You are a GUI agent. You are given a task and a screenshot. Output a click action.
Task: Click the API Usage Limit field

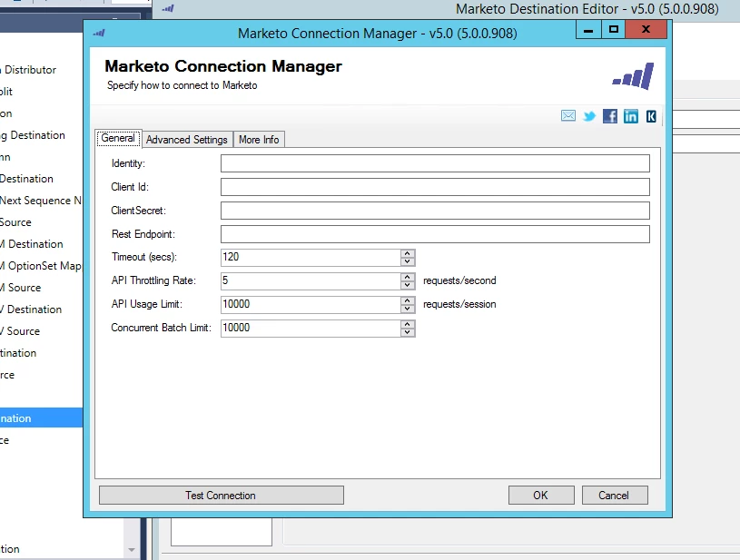(311, 304)
